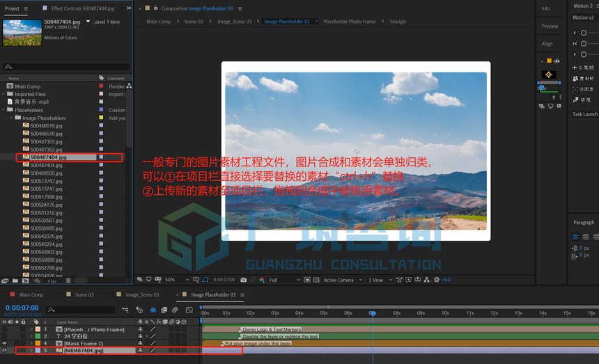
Task: Open Interpret Footage from project panel bottom
Action: tap(5, 280)
